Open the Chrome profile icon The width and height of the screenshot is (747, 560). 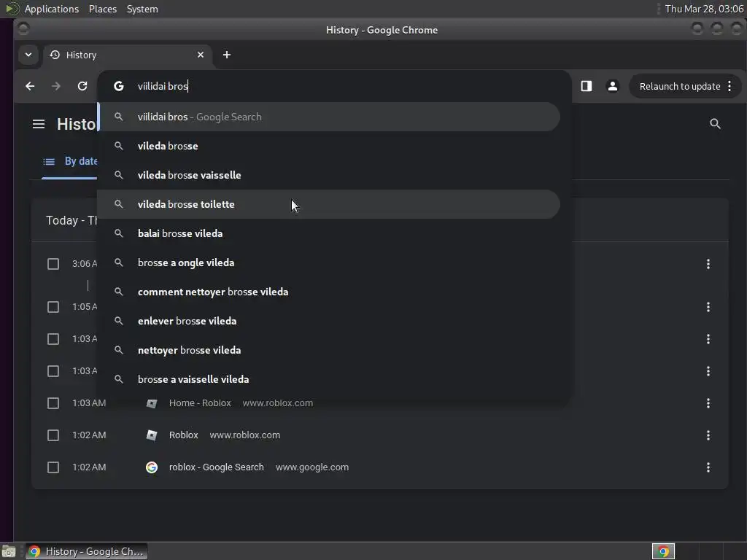point(613,86)
